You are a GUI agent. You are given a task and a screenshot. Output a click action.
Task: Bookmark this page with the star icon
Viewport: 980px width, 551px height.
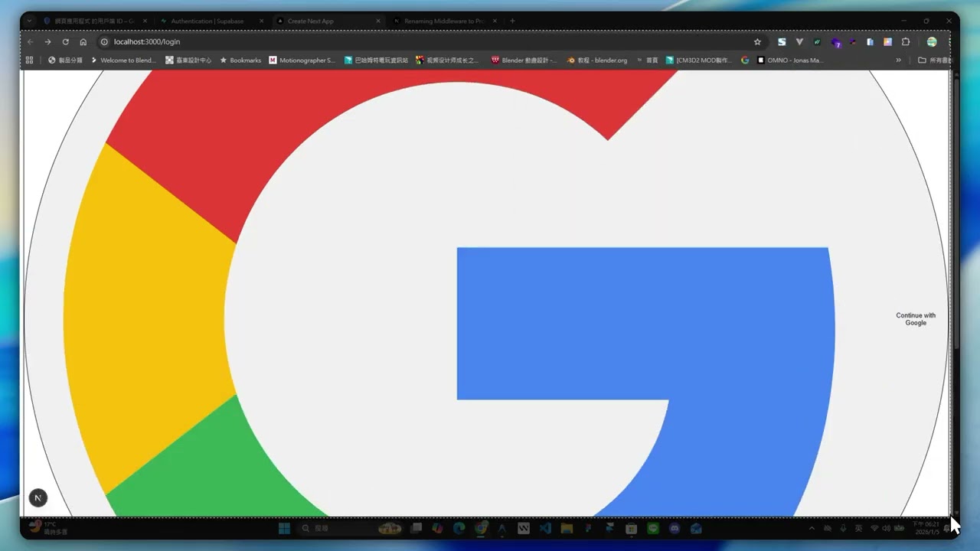757,41
